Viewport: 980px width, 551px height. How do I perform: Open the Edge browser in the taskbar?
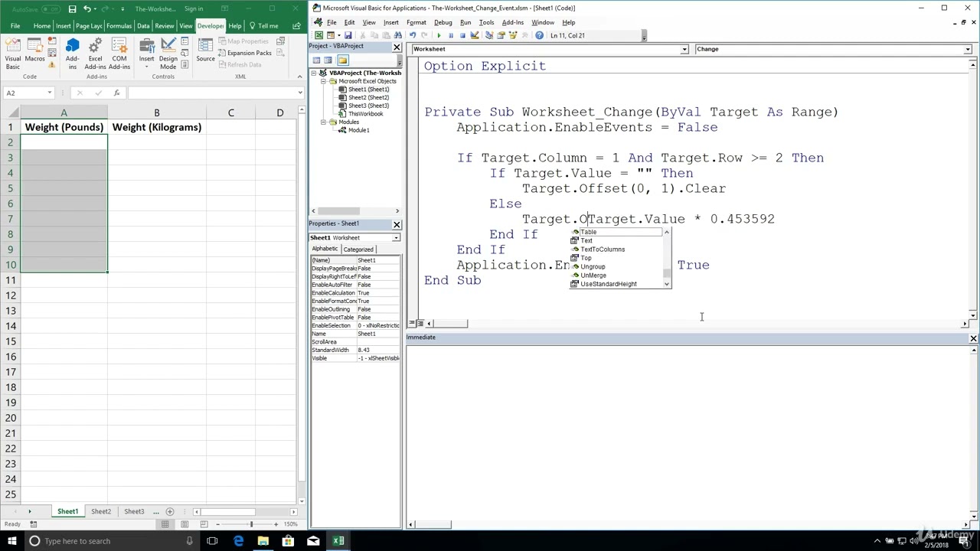pos(238,541)
